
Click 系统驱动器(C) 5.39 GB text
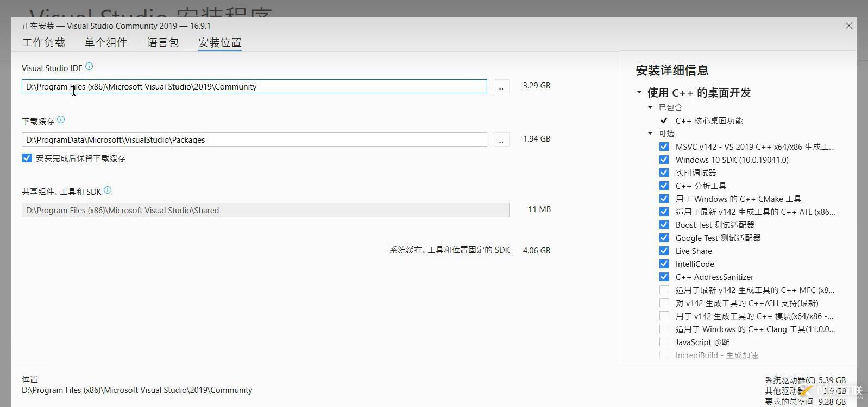point(805,380)
